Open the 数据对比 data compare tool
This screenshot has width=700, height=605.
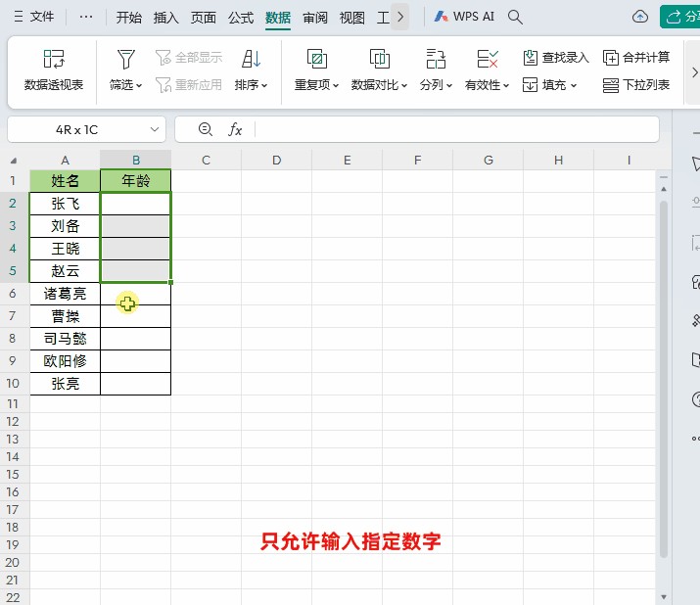point(380,59)
